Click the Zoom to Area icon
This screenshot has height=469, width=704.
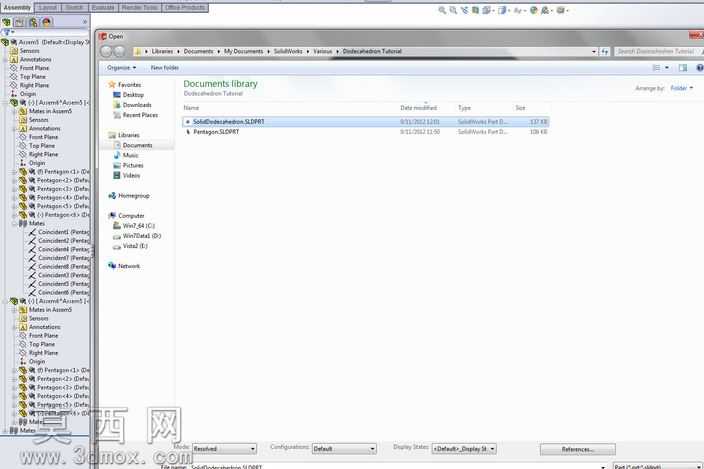tap(453, 10)
